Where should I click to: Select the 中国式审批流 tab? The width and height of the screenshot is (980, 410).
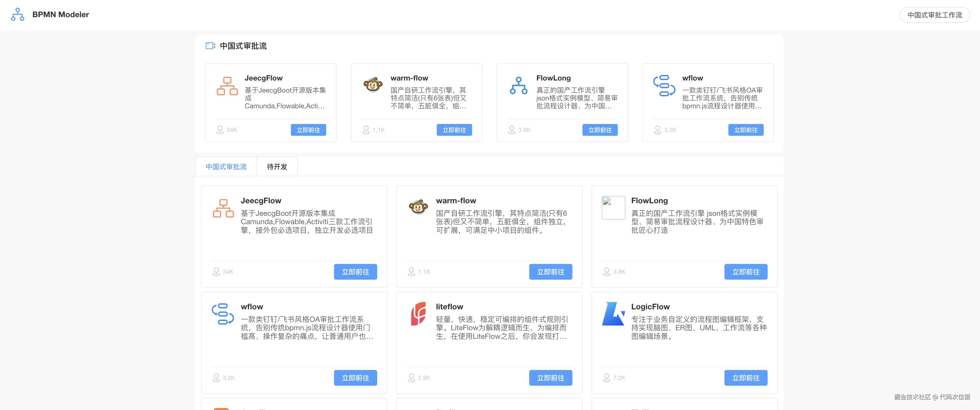click(x=226, y=166)
